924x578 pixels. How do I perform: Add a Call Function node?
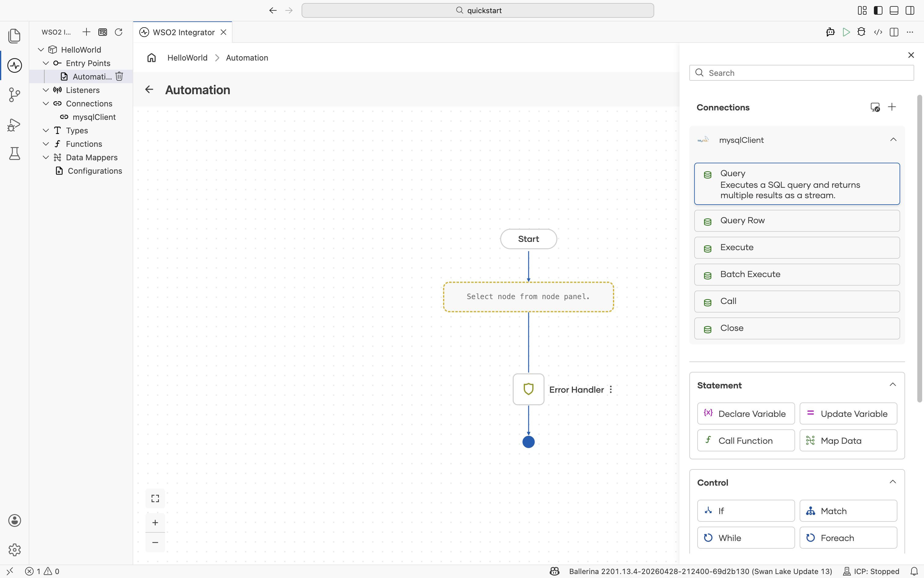pyautogui.click(x=746, y=440)
